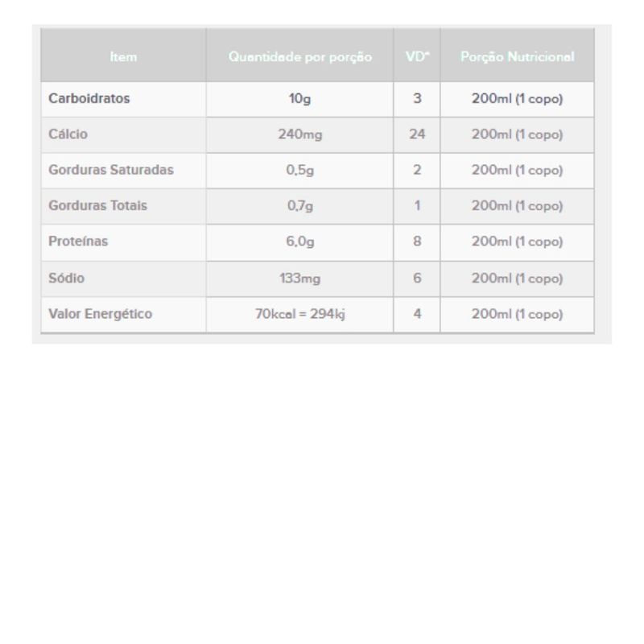Select the Valor Energético row label

pyautogui.click(x=101, y=314)
